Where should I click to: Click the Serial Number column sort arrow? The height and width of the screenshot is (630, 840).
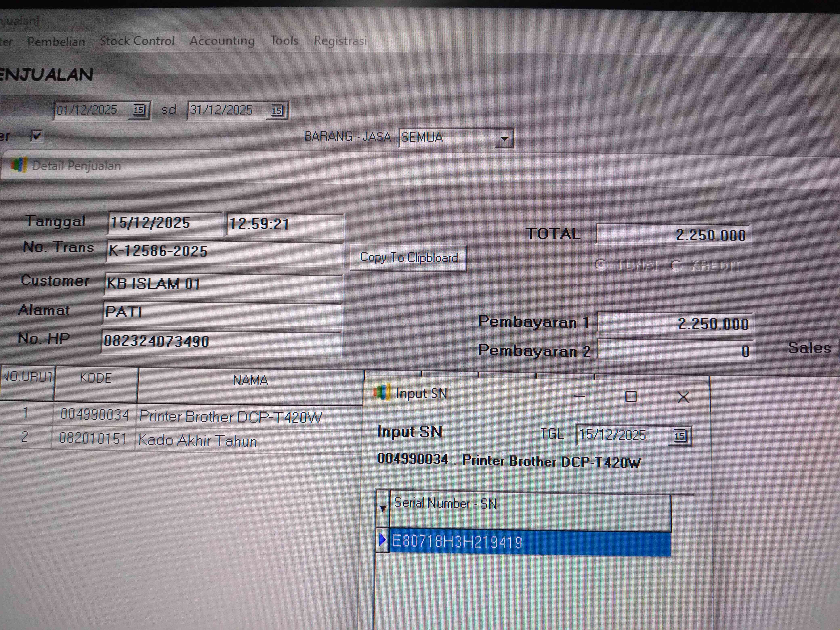click(x=383, y=508)
